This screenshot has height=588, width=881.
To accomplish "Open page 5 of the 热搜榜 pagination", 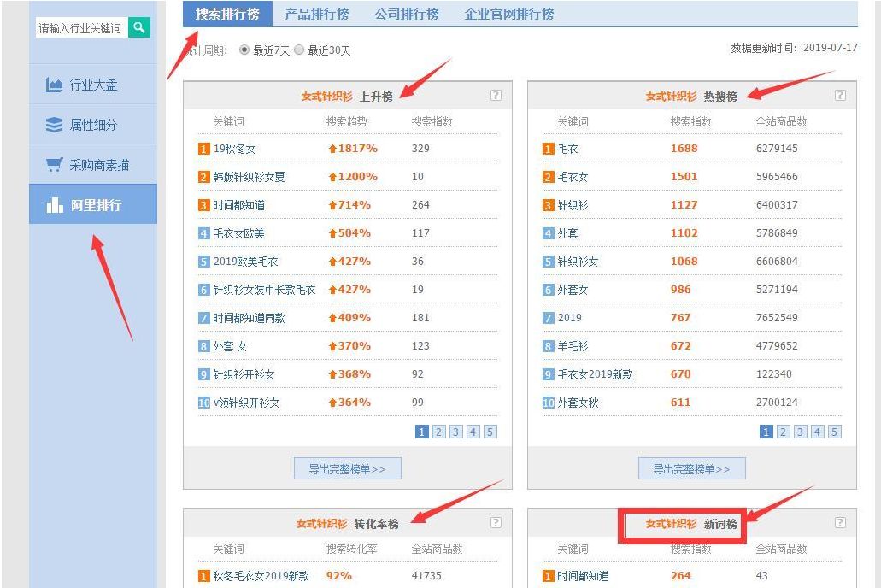I will coord(834,432).
